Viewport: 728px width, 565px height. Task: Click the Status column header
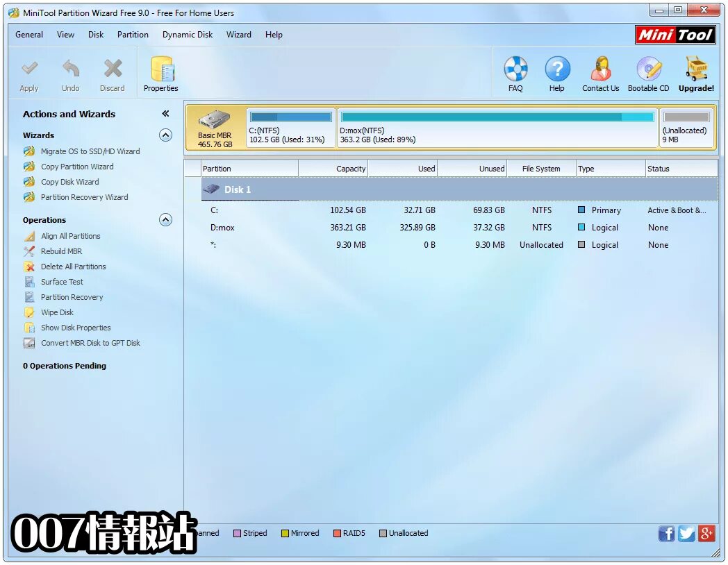pos(681,169)
